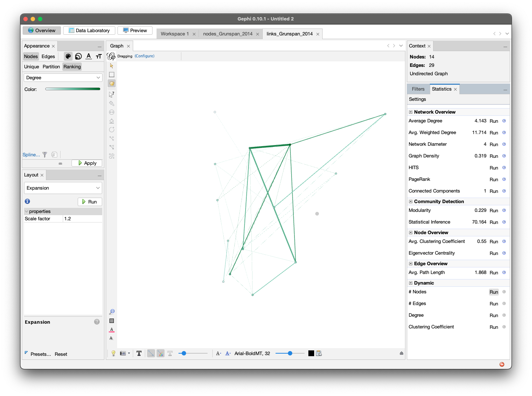Collapse the Edge Overview section
The image size is (532, 396).
[x=410, y=264]
